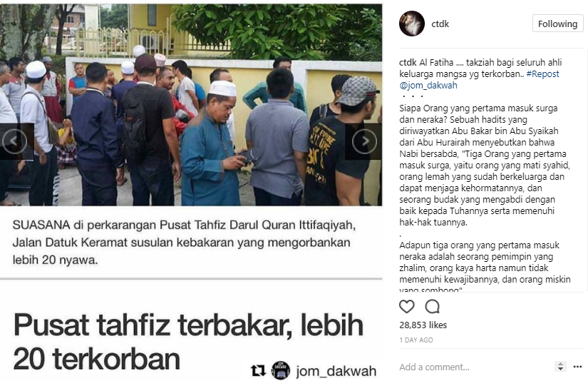Like the post with the heart icon

tap(406, 307)
